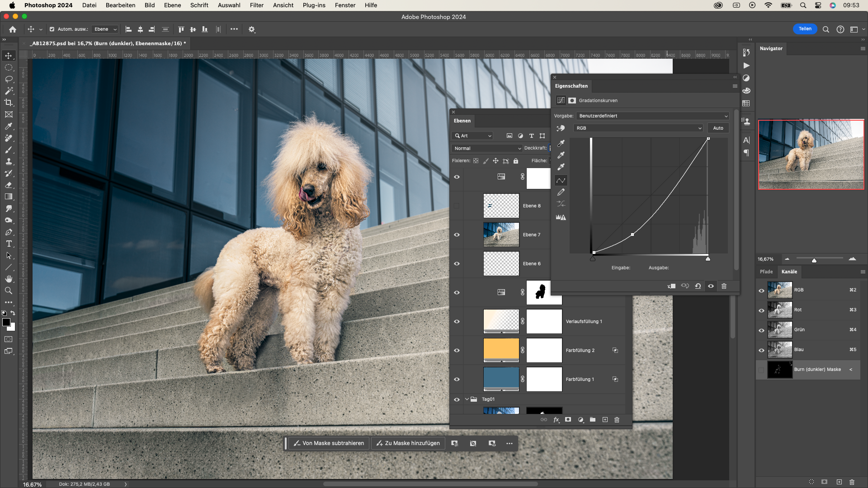
Task: Select the Type tool in toolbar
Action: (9, 244)
